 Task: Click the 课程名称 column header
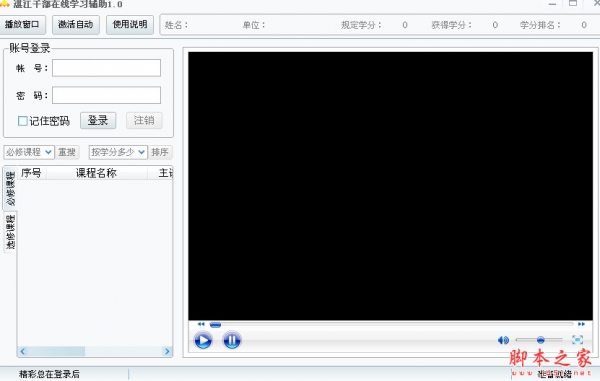pos(96,173)
